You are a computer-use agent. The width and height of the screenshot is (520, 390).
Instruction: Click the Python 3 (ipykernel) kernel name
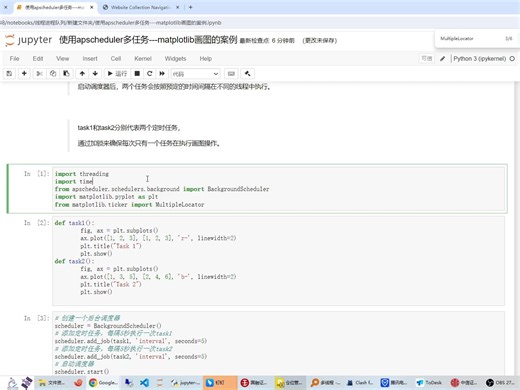[479, 59]
